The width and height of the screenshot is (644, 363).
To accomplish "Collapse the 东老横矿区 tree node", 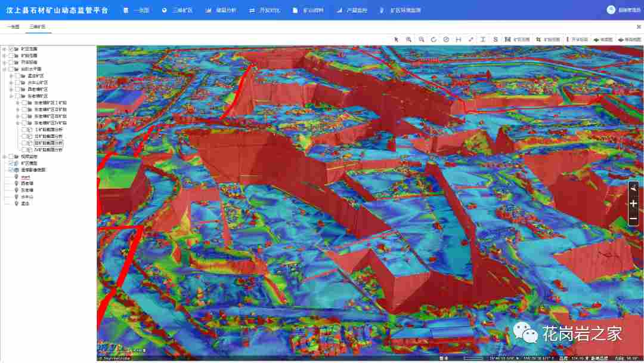I will (11, 96).
